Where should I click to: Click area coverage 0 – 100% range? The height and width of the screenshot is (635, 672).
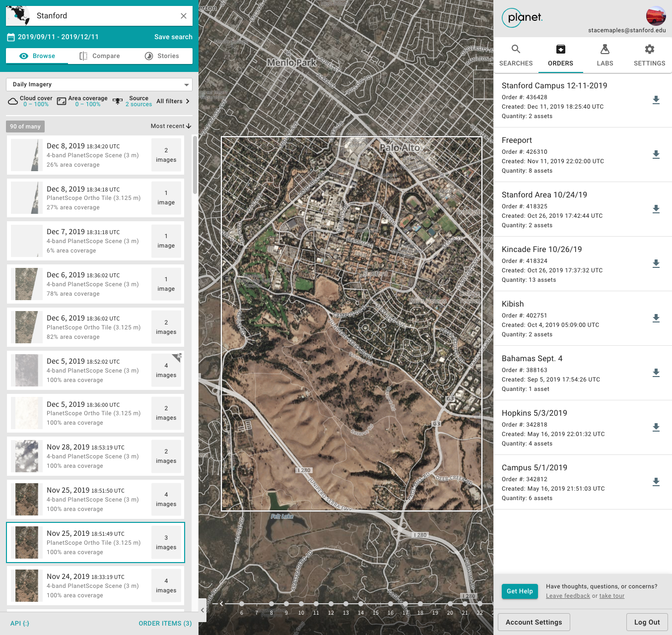coord(88,104)
